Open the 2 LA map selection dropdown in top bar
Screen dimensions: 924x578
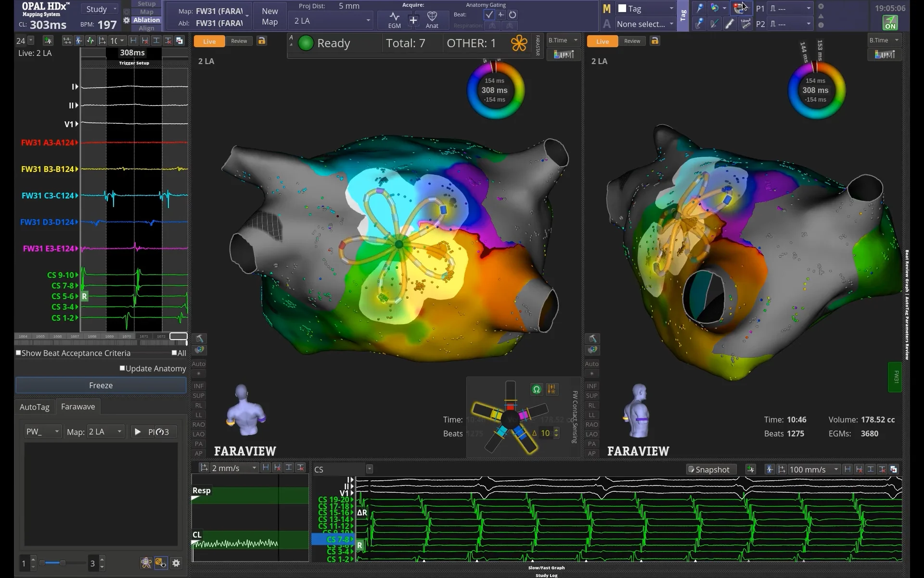[x=332, y=21]
